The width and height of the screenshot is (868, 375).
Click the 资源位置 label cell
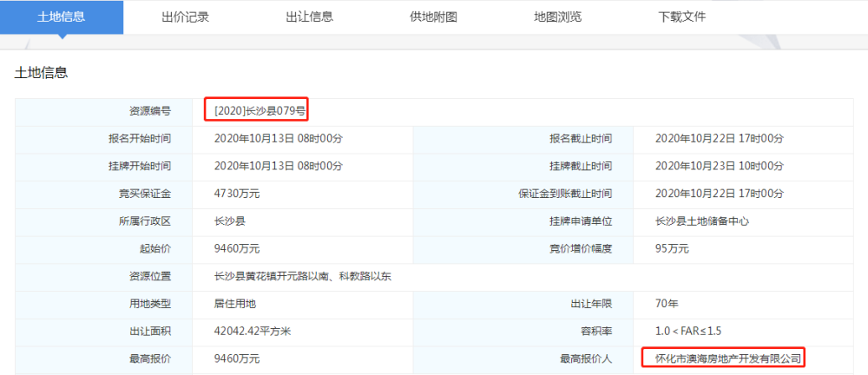pos(103,277)
